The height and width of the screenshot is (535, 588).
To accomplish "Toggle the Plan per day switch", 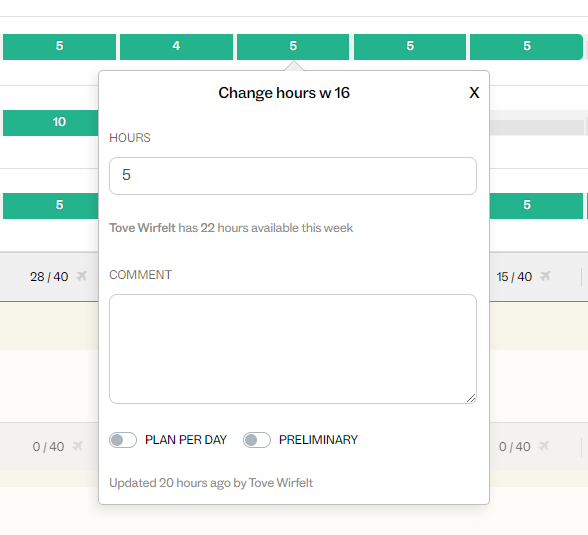I will [123, 440].
